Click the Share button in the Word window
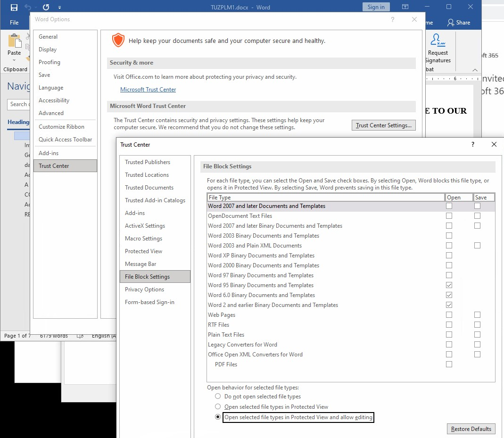The image size is (504, 438). point(459,23)
